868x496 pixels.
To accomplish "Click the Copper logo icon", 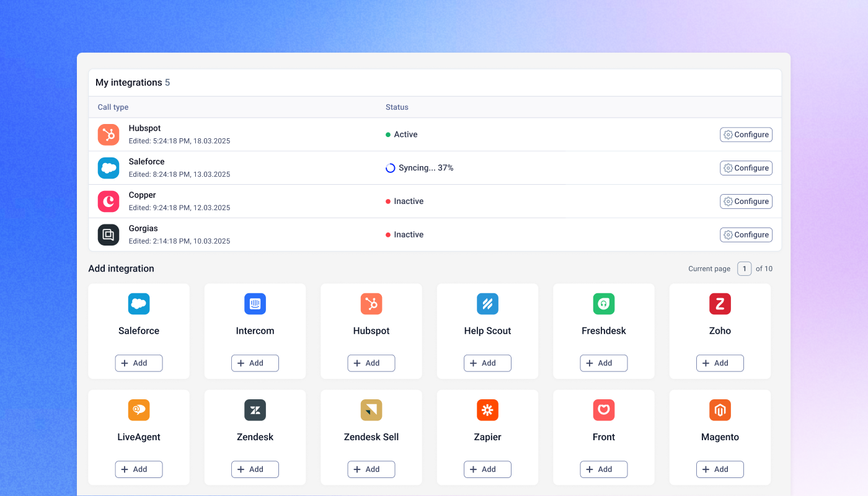I will 108,201.
